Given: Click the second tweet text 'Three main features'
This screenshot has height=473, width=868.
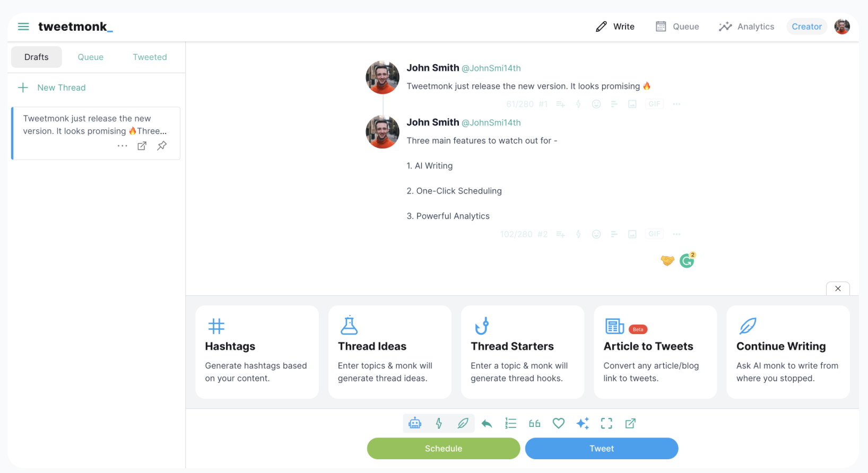Looking at the screenshot, I should coord(482,141).
